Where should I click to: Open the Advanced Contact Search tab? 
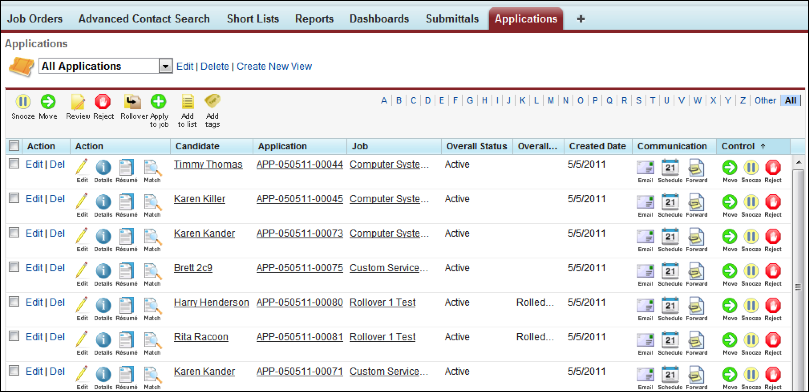(144, 19)
